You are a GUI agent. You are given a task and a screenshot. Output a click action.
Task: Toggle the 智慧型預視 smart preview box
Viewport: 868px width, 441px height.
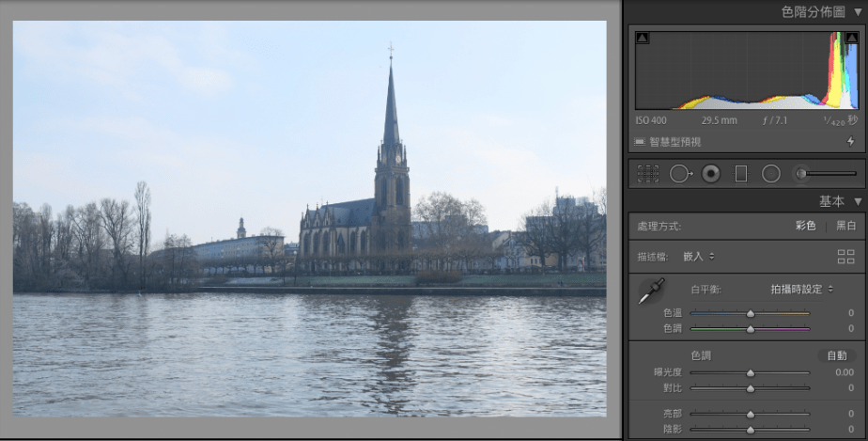click(640, 142)
